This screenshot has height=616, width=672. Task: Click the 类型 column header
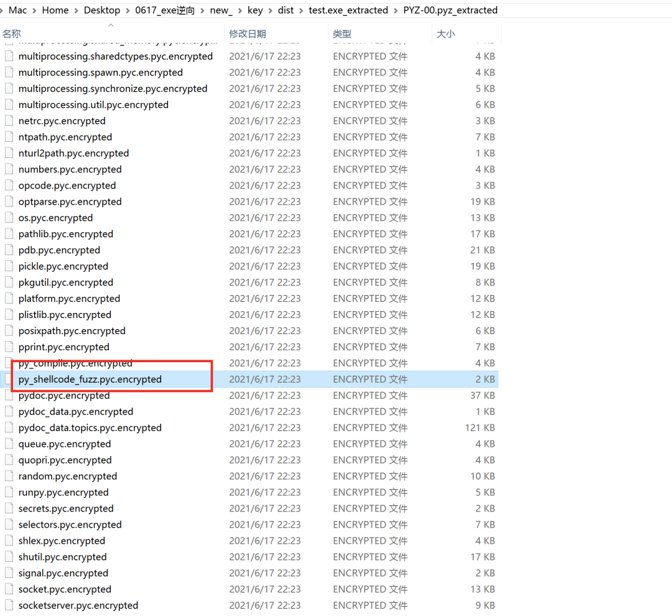pos(342,34)
